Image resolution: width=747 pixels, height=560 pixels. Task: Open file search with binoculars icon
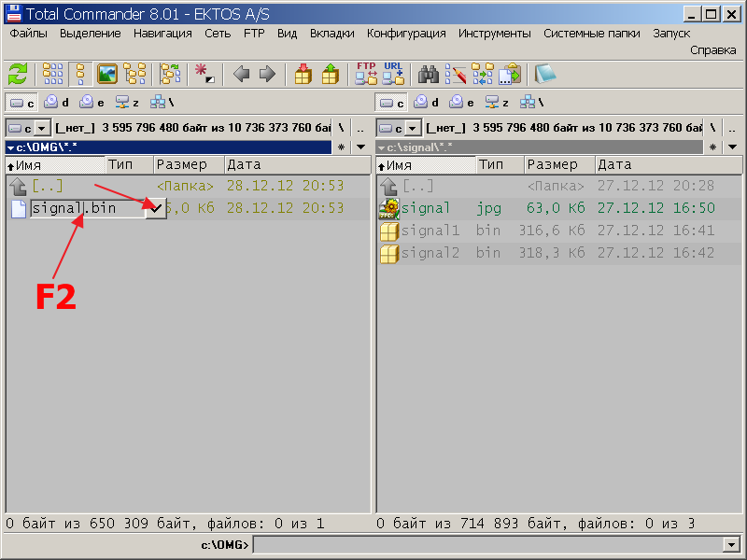[x=429, y=74]
